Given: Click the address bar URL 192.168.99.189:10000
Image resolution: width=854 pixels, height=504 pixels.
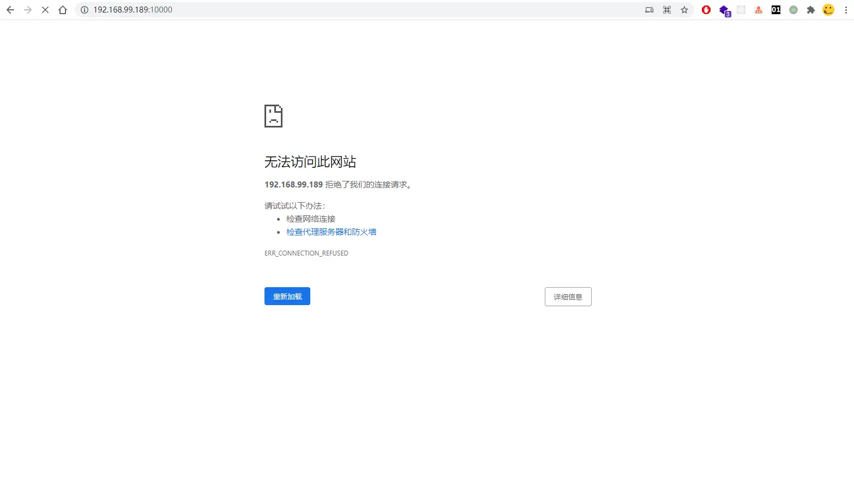Looking at the screenshot, I should 133,10.
